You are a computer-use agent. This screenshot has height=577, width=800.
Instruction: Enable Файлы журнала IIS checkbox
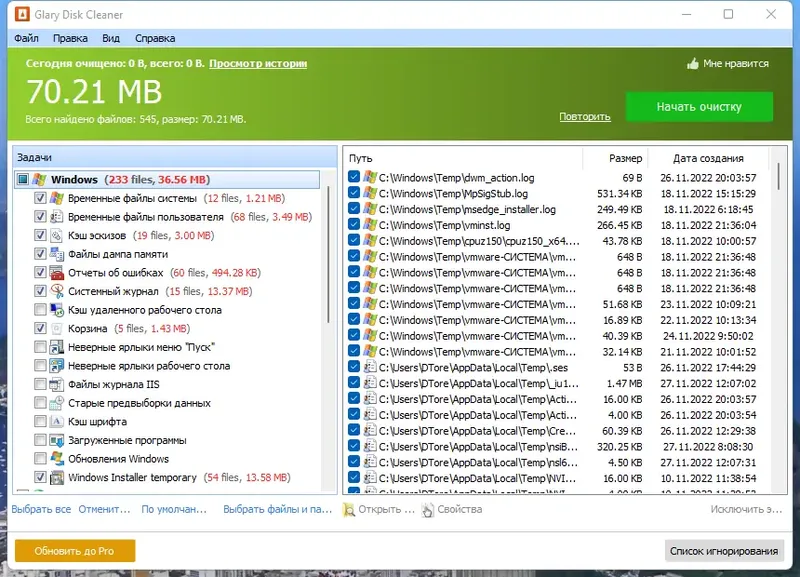click(40, 384)
